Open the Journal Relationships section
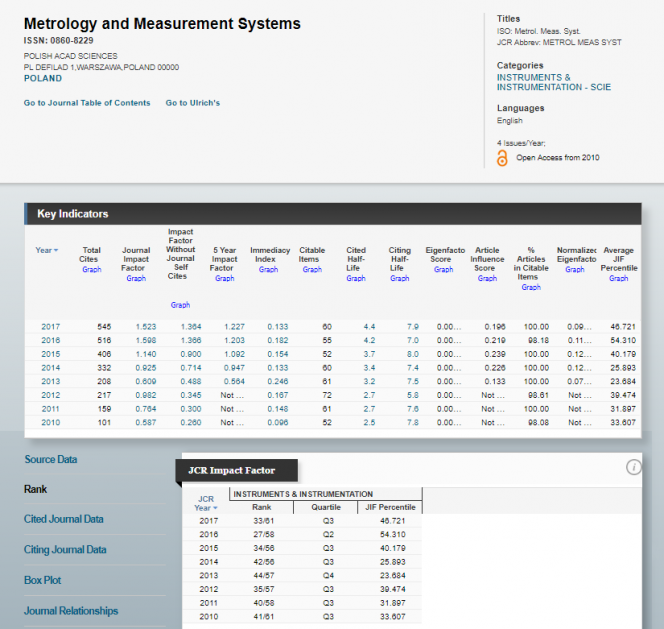 pyautogui.click(x=71, y=611)
